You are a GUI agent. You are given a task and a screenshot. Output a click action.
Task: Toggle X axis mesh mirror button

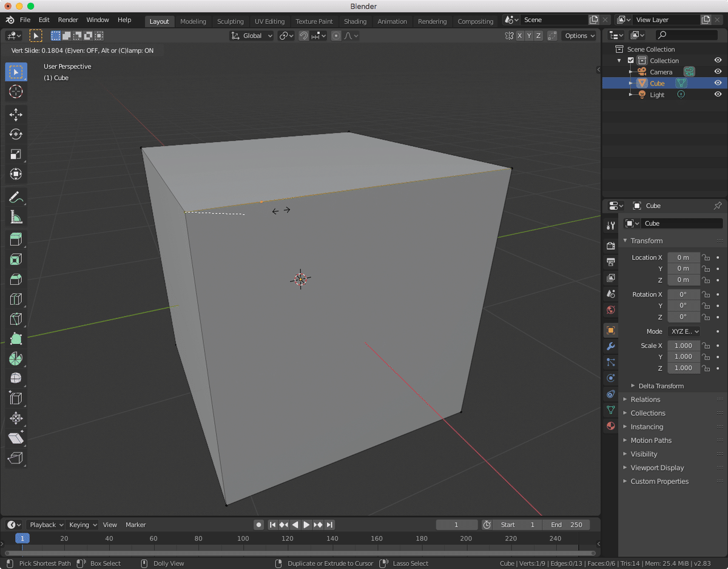519,36
